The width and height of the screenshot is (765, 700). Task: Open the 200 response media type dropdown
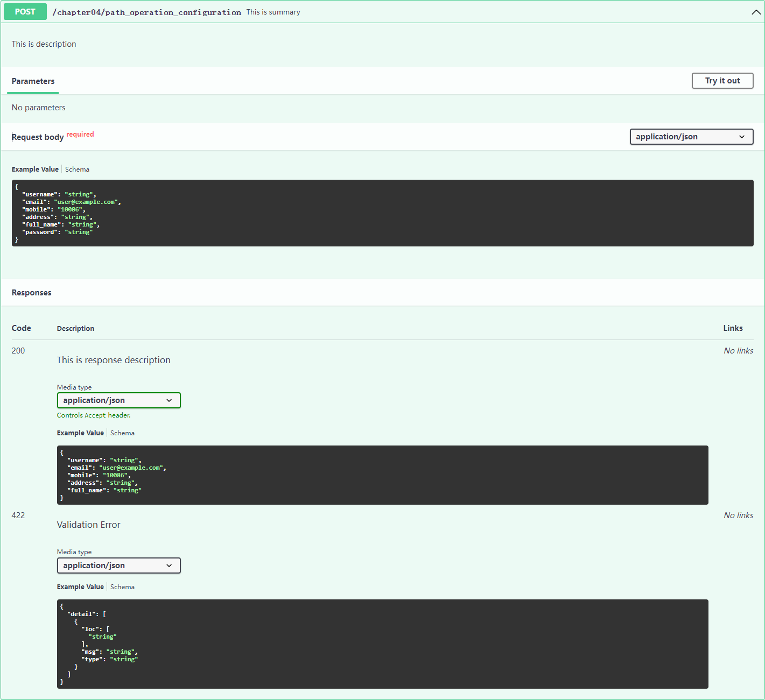click(x=118, y=400)
